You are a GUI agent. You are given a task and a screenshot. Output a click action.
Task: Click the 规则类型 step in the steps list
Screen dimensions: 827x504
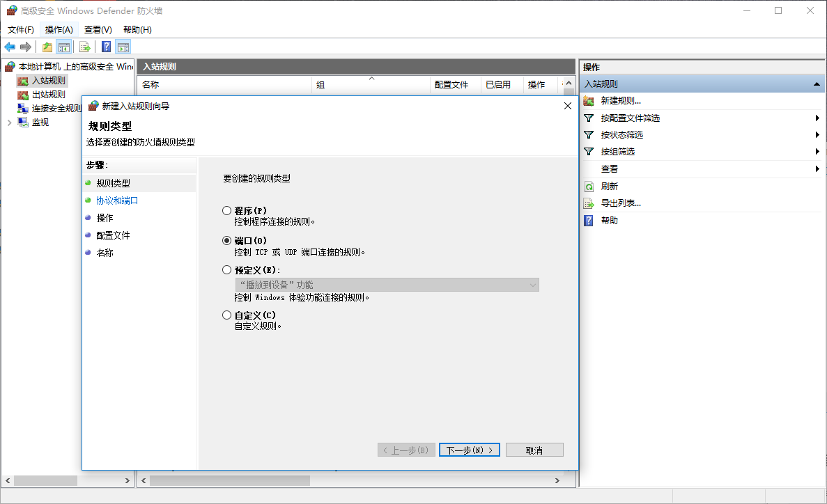(114, 184)
